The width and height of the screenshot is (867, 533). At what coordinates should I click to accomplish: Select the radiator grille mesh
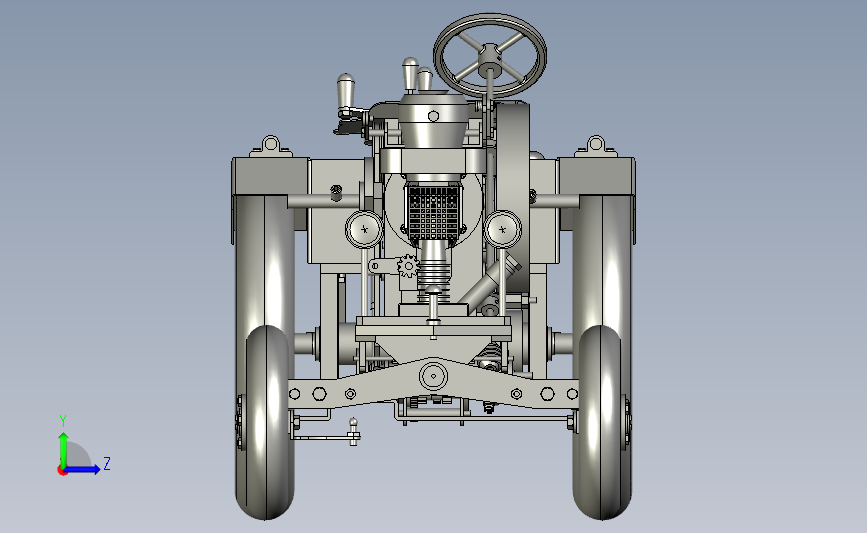pos(434,213)
